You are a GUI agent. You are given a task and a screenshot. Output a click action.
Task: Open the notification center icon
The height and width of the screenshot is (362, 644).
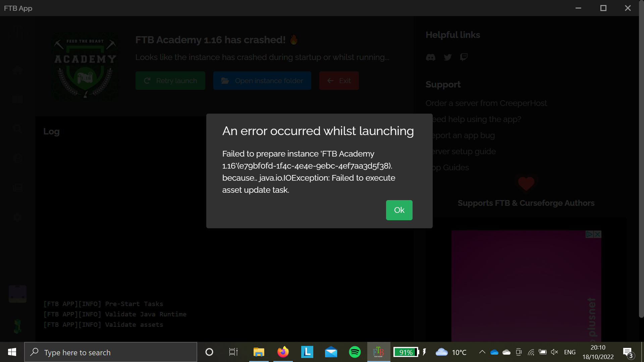click(628, 352)
